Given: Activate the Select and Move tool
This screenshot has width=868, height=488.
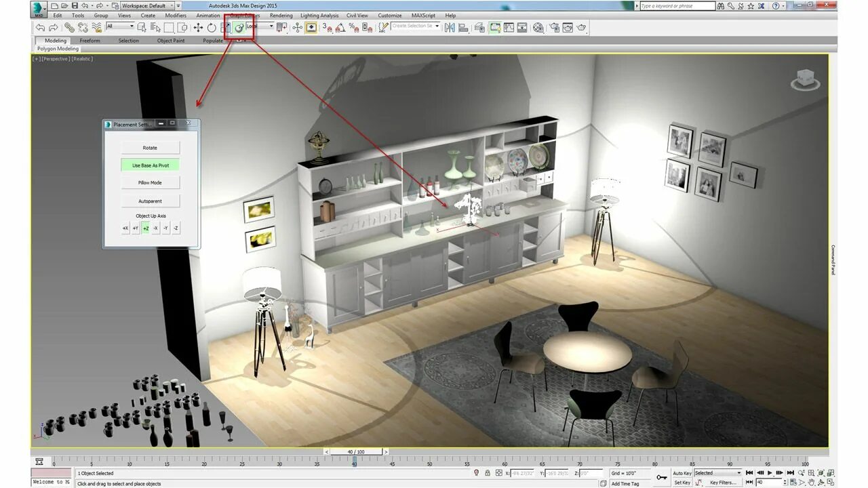Looking at the screenshot, I should coord(198,28).
